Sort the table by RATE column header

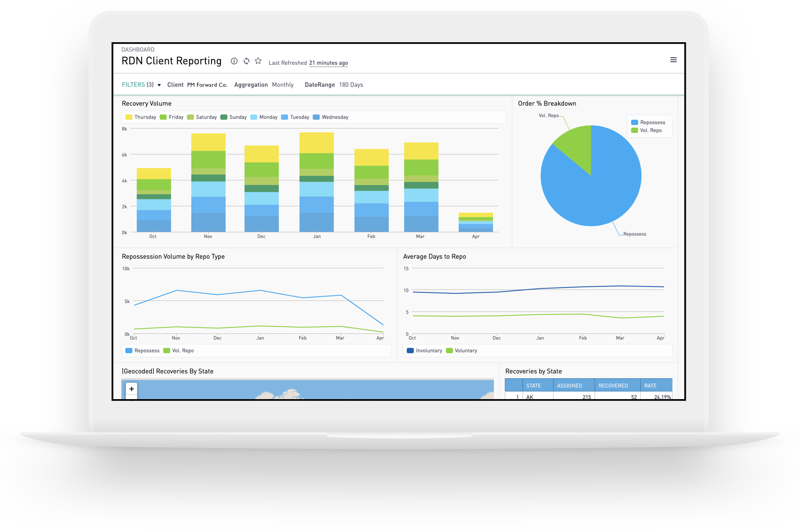[650, 385]
